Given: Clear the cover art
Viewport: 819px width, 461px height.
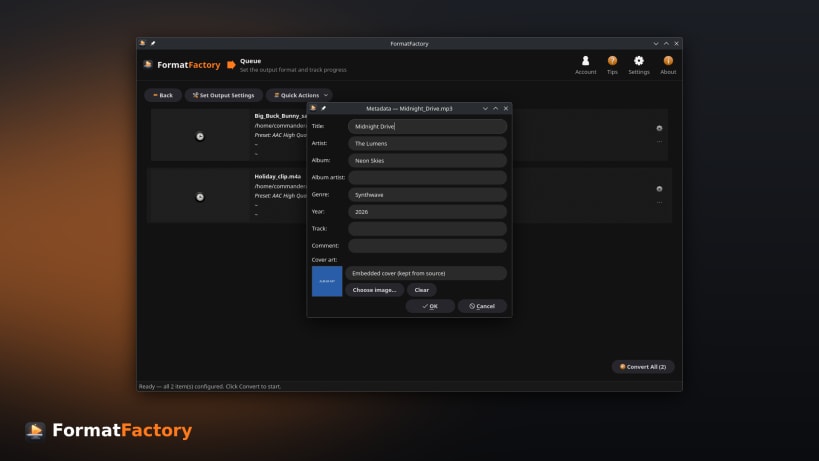Looking at the screenshot, I should [x=422, y=290].
